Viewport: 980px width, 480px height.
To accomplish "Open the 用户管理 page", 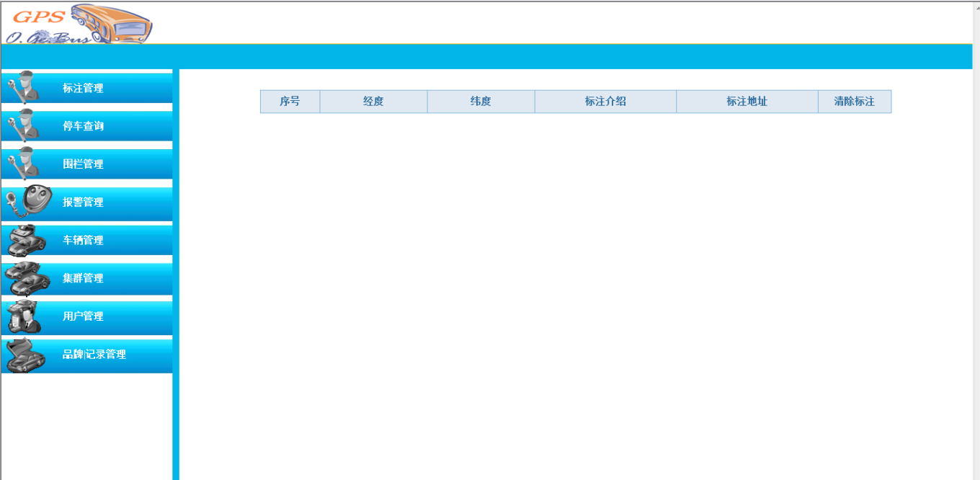I will [86, 316].
